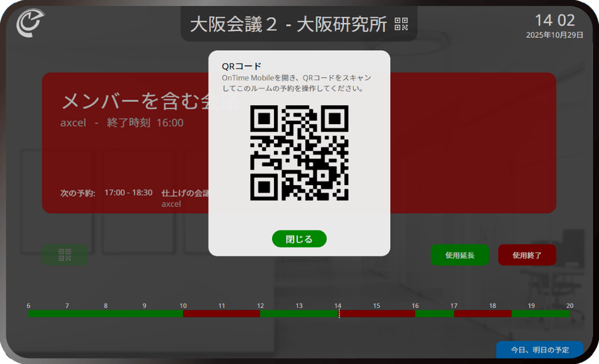Click the next booking time 17:00 - 18:30
This screenshot has width=599, height=364.
pos(128,193)
